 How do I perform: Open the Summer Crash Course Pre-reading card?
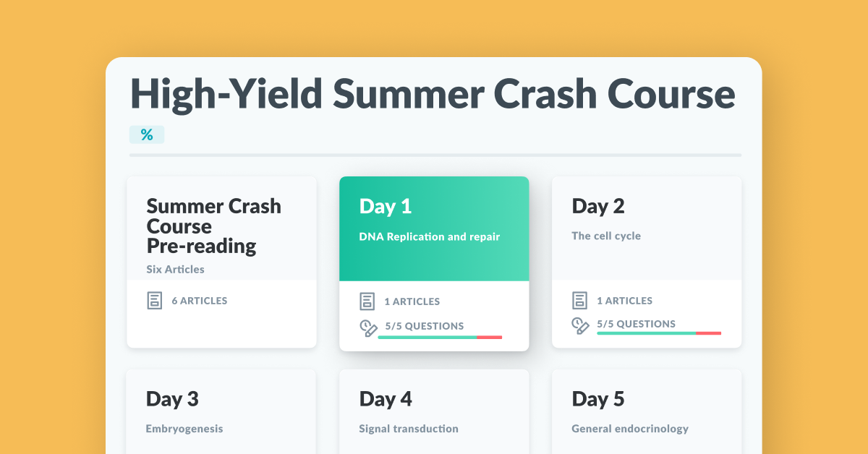pos(221,262)
